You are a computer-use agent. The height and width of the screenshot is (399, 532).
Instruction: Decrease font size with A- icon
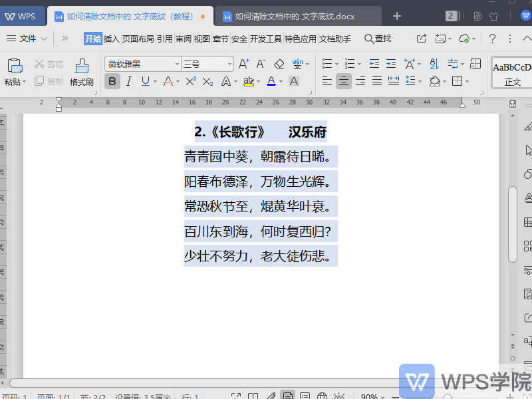261,64
